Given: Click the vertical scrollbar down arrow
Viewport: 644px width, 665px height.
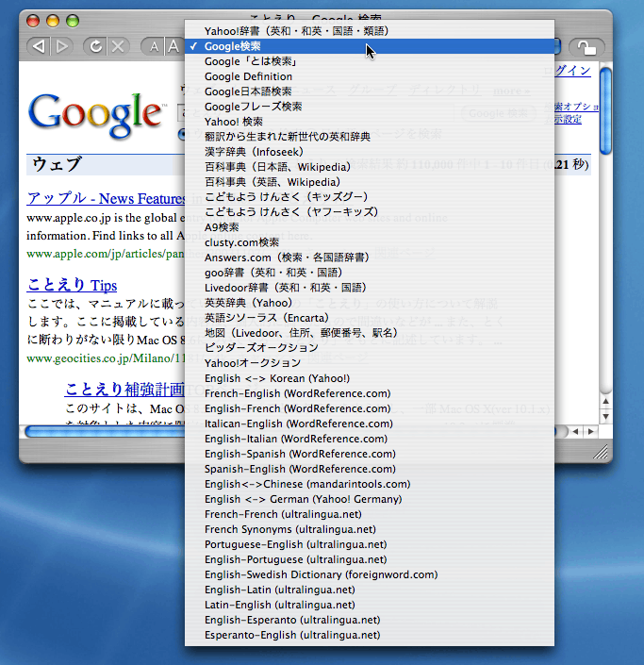Looking at the screenshot, I should (x=606, y=417).
